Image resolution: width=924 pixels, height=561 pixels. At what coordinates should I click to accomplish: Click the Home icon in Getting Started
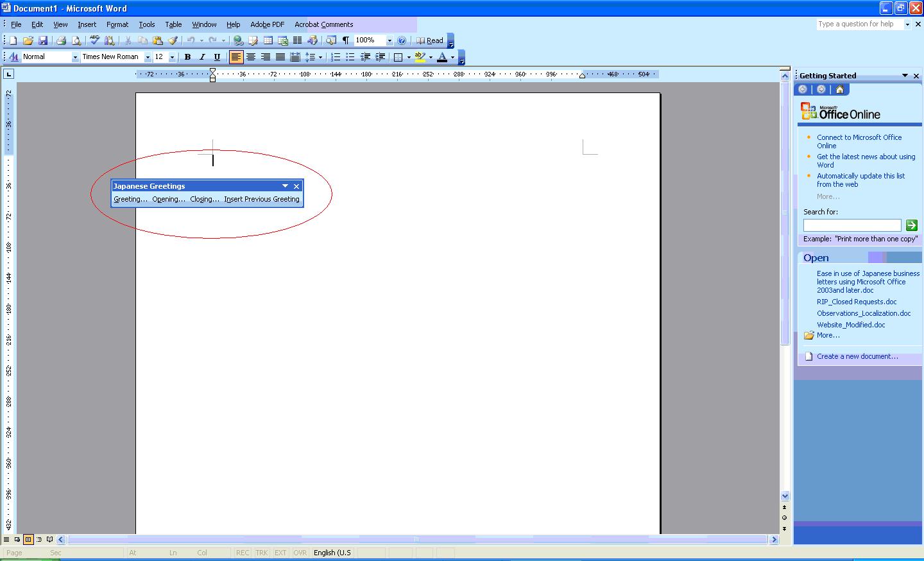[839, 89]
